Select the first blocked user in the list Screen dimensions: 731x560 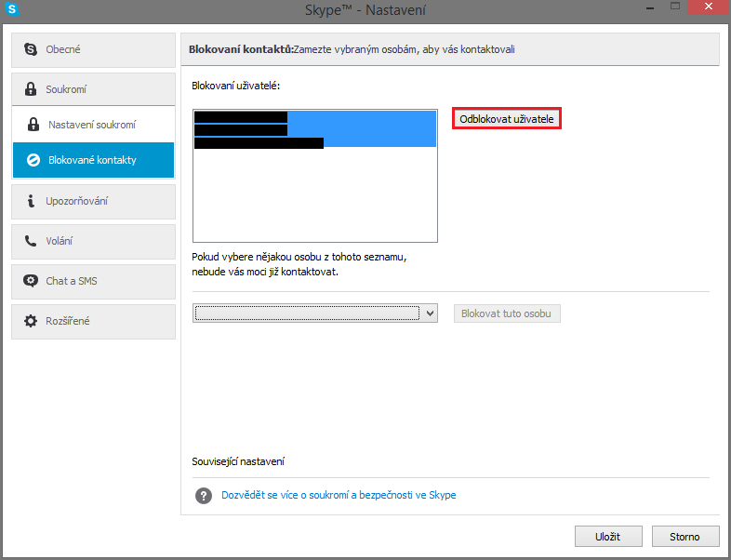[x=314, y=117]
